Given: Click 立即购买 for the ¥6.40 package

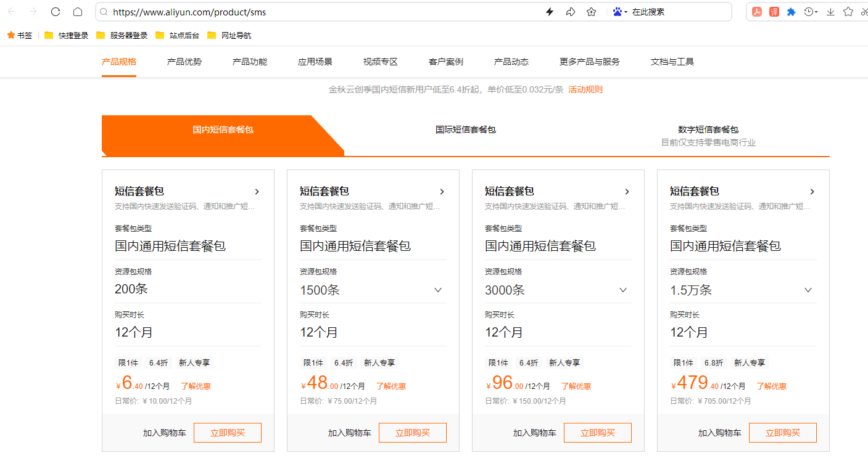Looking at the screenshot, I should 228,433.
